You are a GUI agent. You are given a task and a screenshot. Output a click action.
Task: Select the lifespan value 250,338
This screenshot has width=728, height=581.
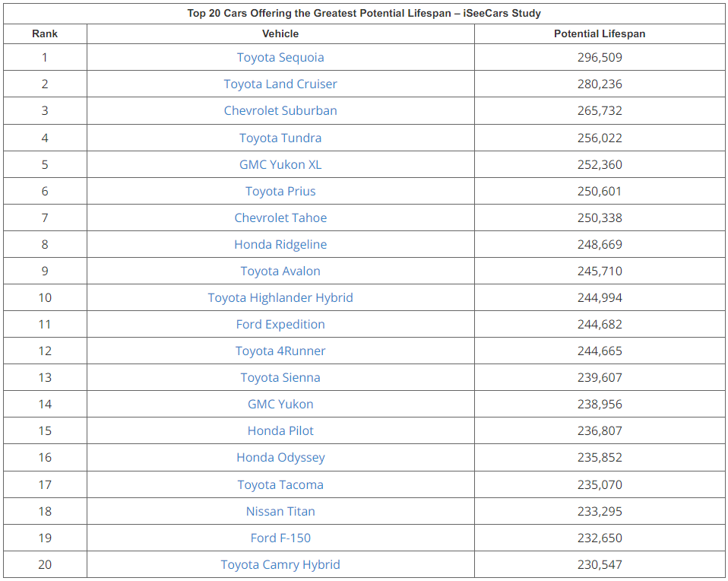[x=600, y=217]
